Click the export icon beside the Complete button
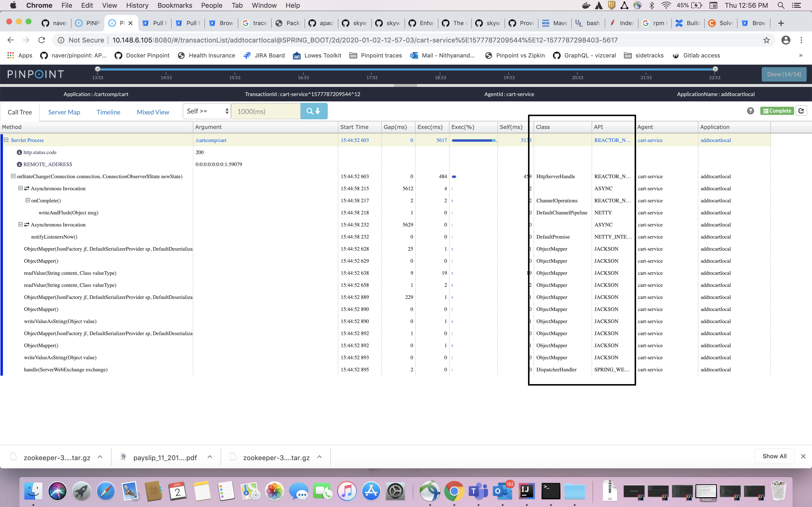The height and width of the screenshot is (507, 812). (802, 111)
